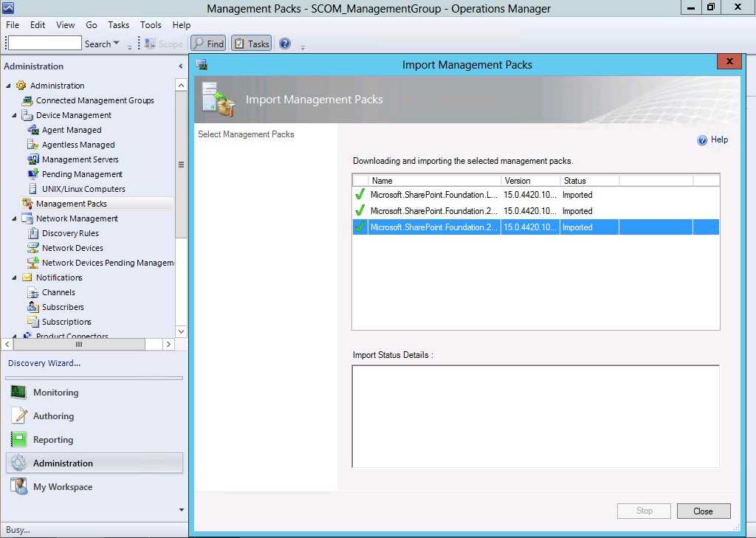Viewport: 756px width, 538px height.
Task: Click the Imported status of the second pack
Action: [x=577, y=211]
